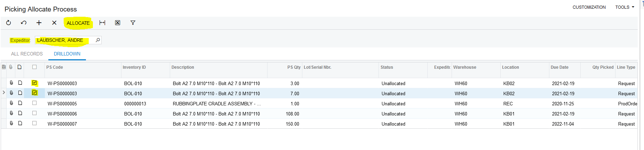Click the Expeditor input field
This screenshot has height=150, width=644.
[64, 40]
